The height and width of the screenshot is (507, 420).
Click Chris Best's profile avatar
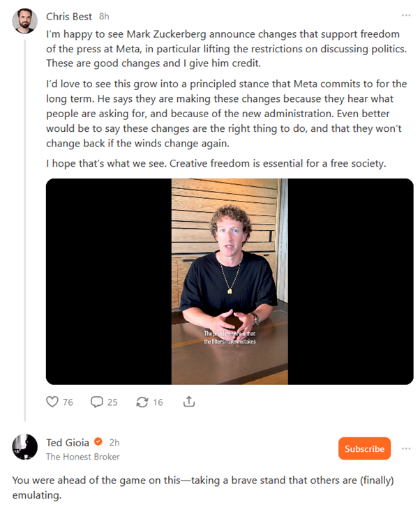point(25,22)
